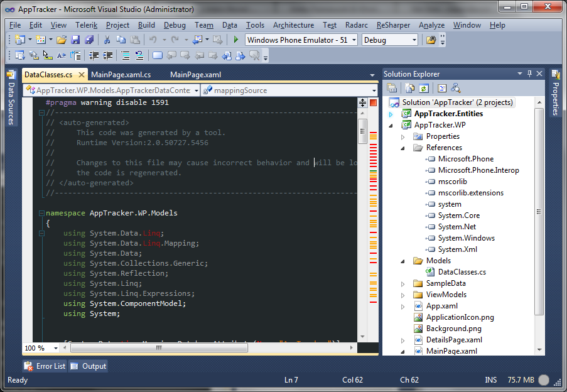Click the Save All icon
Screen dimensions: 567x392
pos(89,40)
